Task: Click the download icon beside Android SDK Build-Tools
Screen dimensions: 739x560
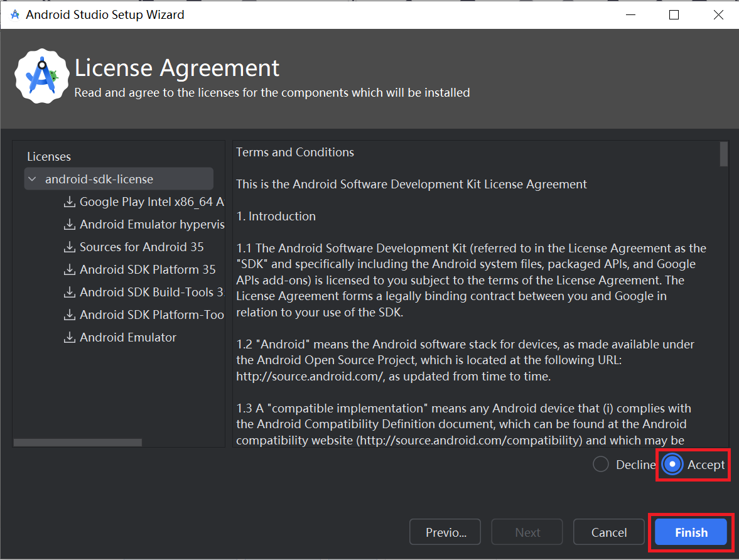Action: click(x=69, y=293)
